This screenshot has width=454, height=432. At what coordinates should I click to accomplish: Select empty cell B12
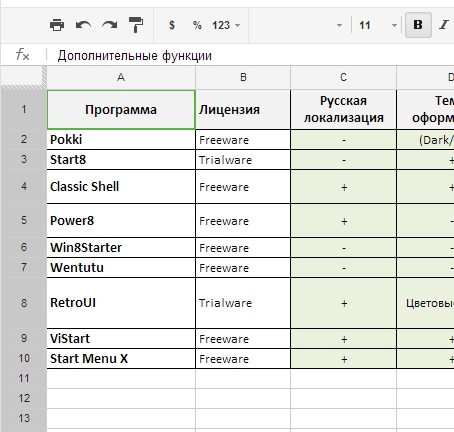[243, 398]
